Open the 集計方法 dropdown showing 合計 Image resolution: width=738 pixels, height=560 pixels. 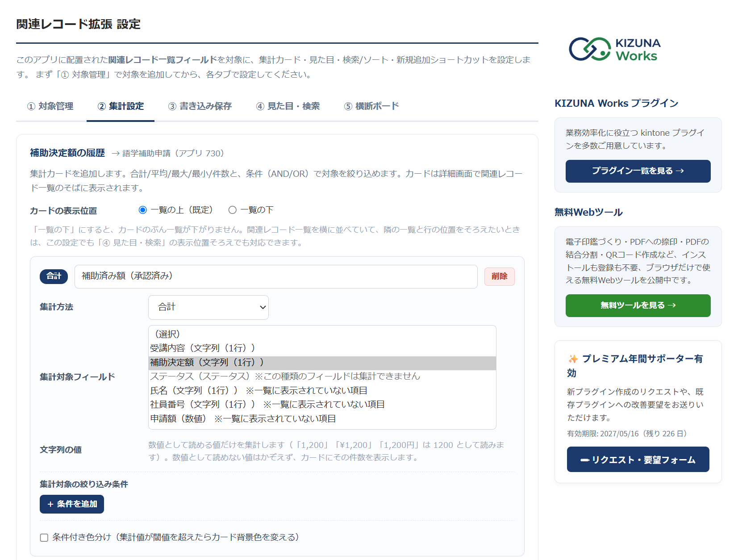coord(208,307)
